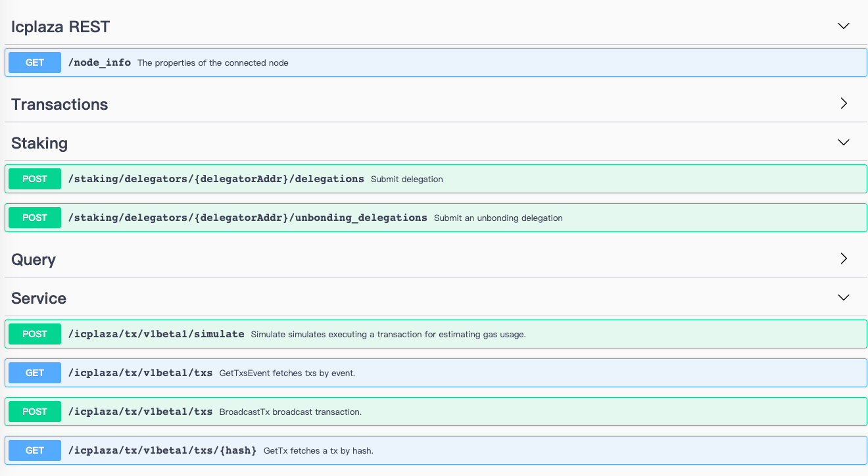Click GET badge for txs/{hash} endpoint

[x=35, y=450]
